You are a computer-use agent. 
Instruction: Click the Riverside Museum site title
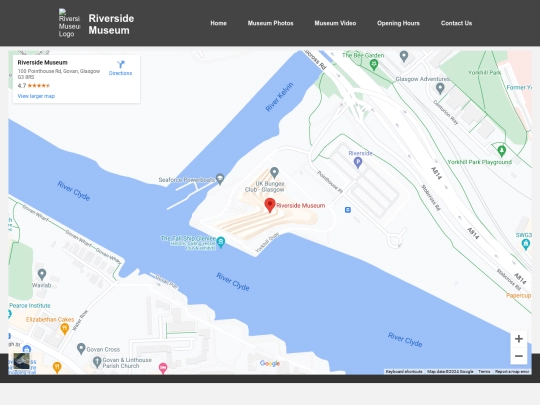click(111, 24)
